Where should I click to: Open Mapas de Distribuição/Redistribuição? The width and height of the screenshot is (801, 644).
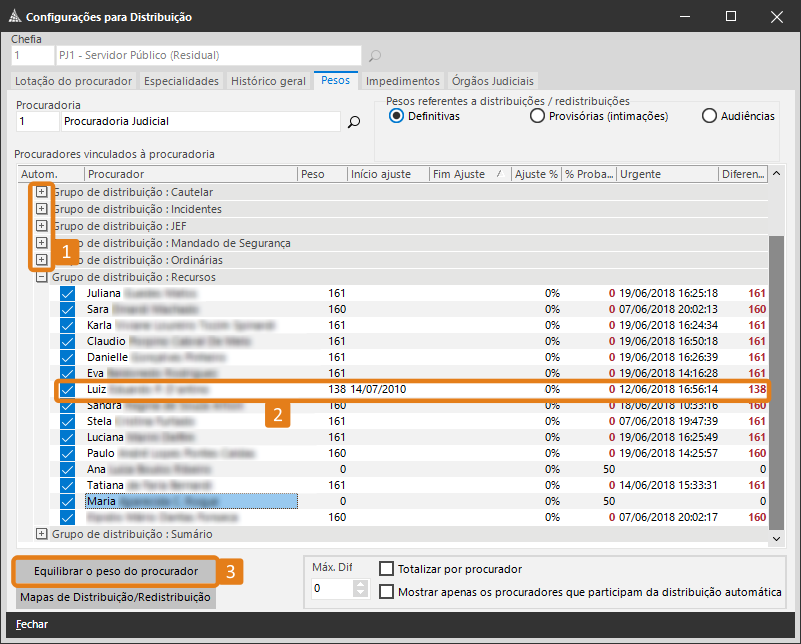click(x=114, y=597)
